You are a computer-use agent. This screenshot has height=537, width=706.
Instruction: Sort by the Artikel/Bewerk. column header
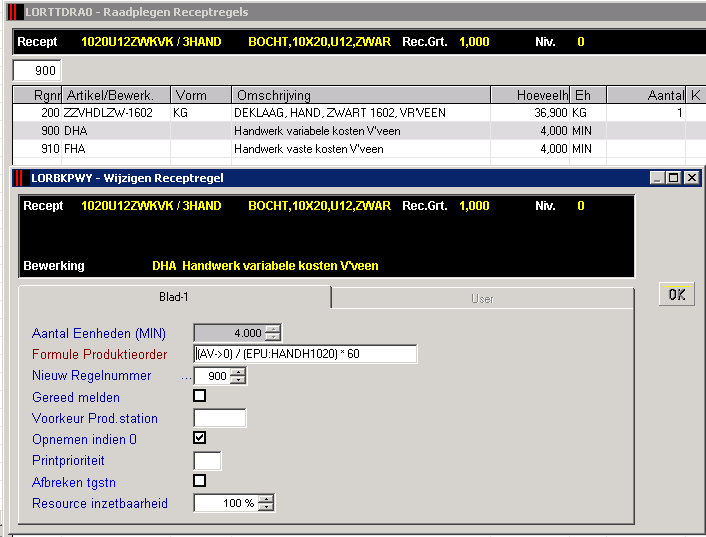point(116,95)
